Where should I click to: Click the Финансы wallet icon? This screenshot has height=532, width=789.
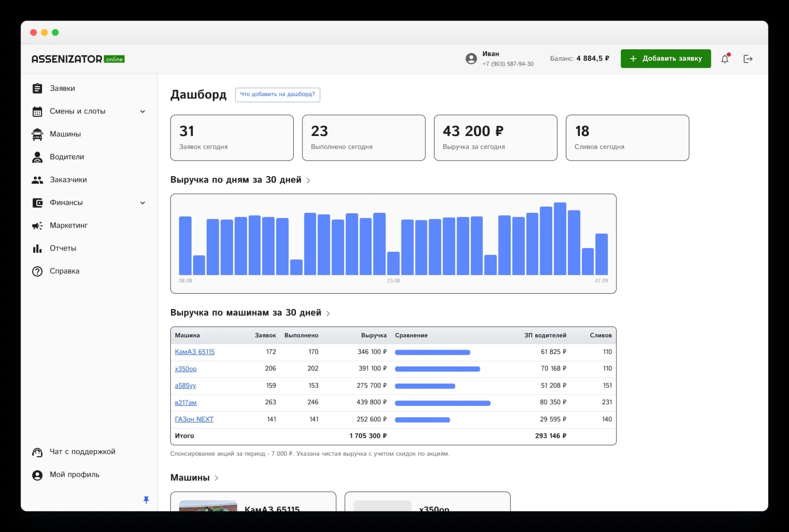click(37, 203)
